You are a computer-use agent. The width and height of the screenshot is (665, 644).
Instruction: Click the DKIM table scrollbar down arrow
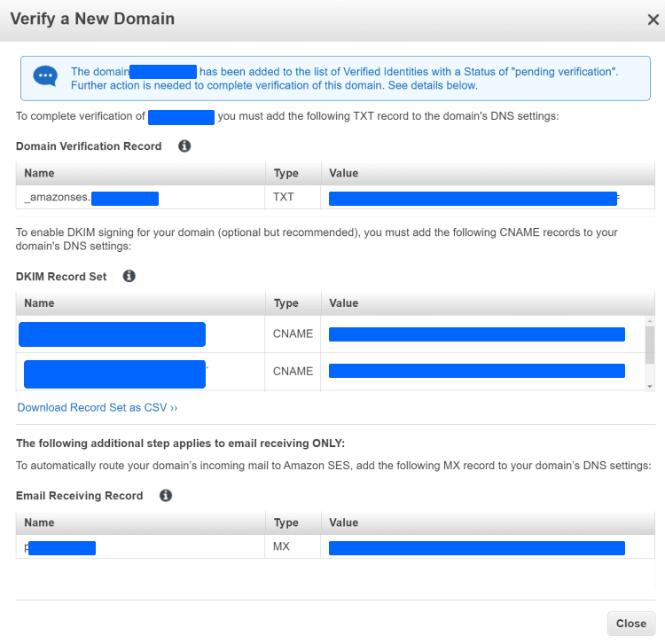(x=650, y=386)
